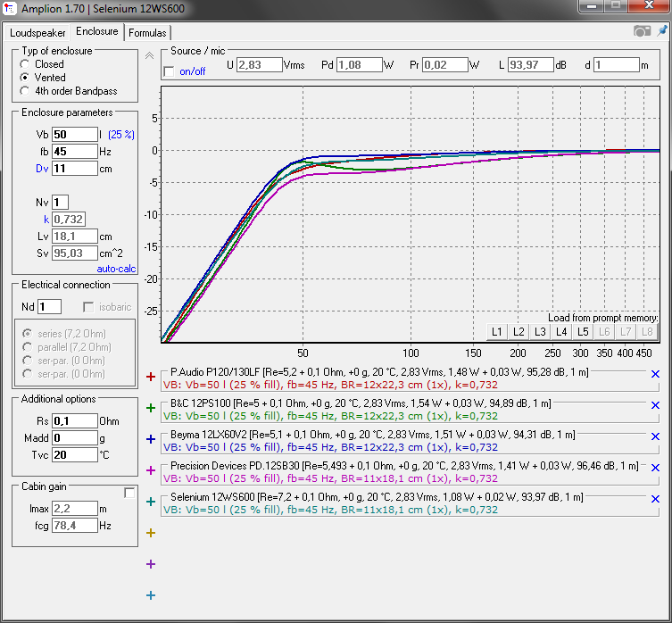Image resolution: width=672 pixels, height=623 pixels.
Task: Click the Nd driver count field
Action: coord(49,306)
